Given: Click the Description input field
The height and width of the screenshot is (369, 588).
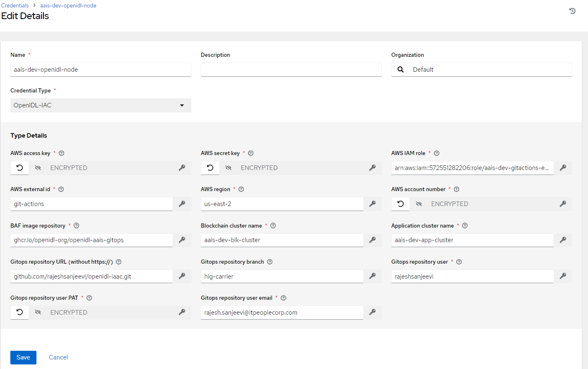Looking at the screenshot, I should (291, 70).
